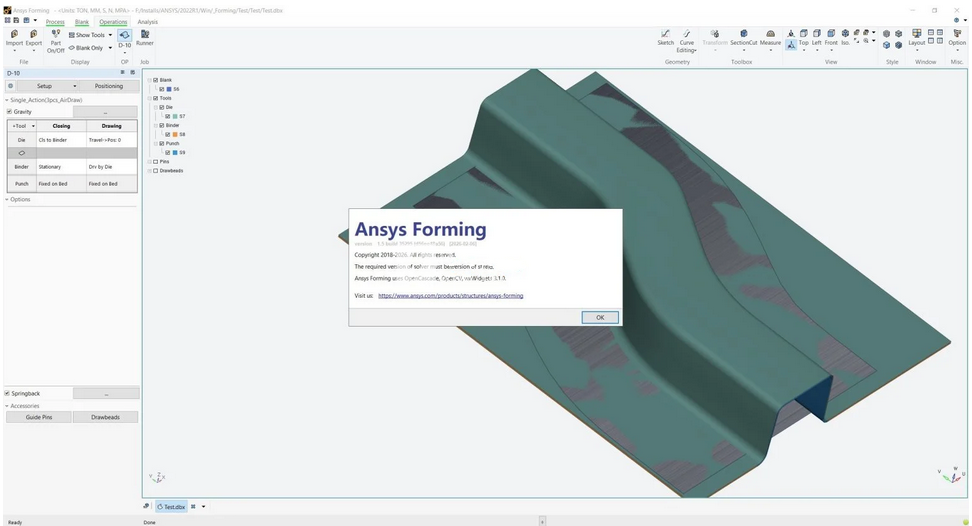Click OK in the About dialog
The height and width of the screenshot is (526, 972).
tap(600, 317)
